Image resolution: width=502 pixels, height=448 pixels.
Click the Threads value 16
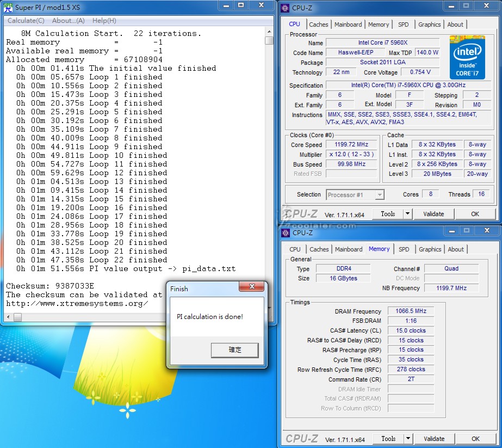click(481, 194)
